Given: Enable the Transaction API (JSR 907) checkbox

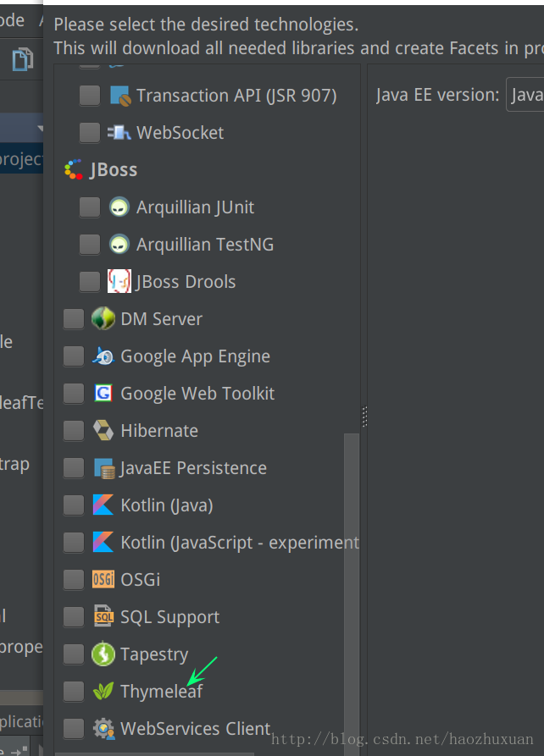Looking at the screenshot, I should 90,96.
